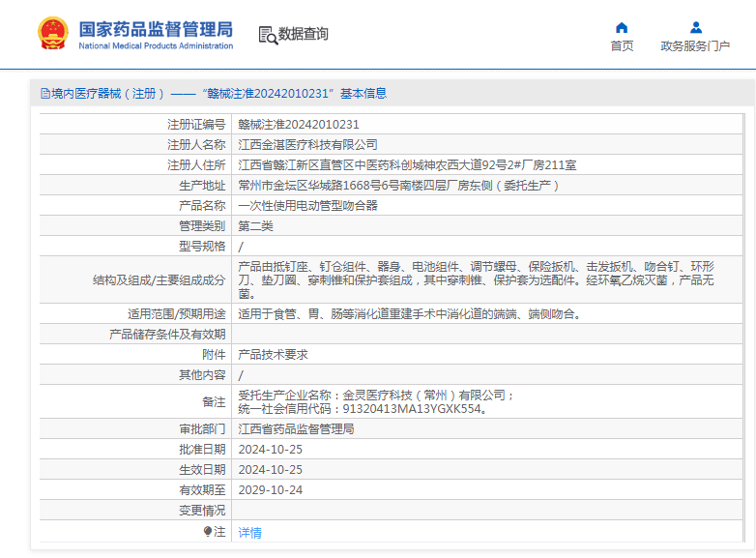This screenshot has width=756, height=558.
Task: Click National Medical Products Administration text
Action: coord(156,45)
